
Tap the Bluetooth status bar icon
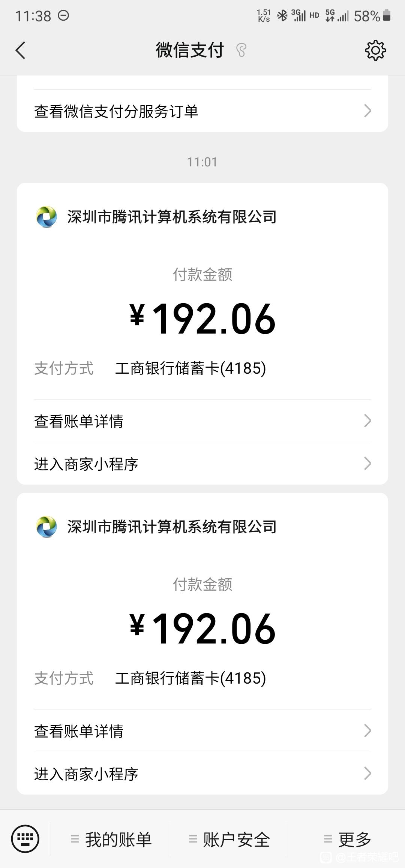pos(282,16)
